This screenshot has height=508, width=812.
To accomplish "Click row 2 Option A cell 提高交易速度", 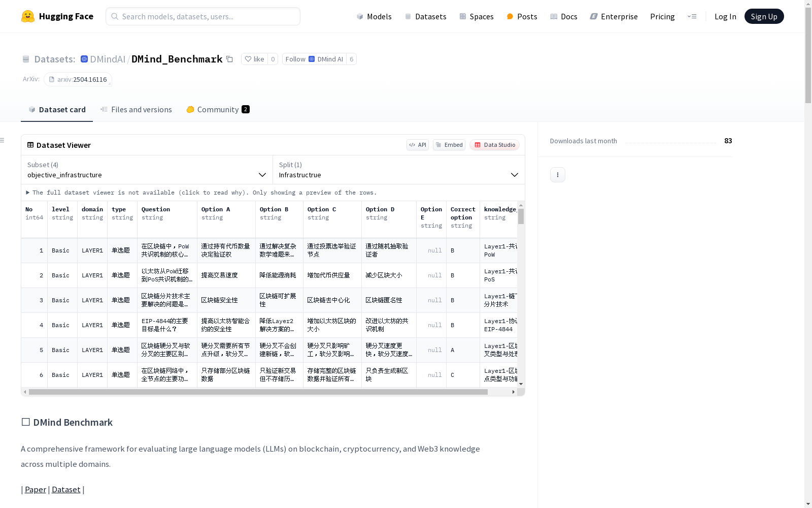I will (226, 275).
